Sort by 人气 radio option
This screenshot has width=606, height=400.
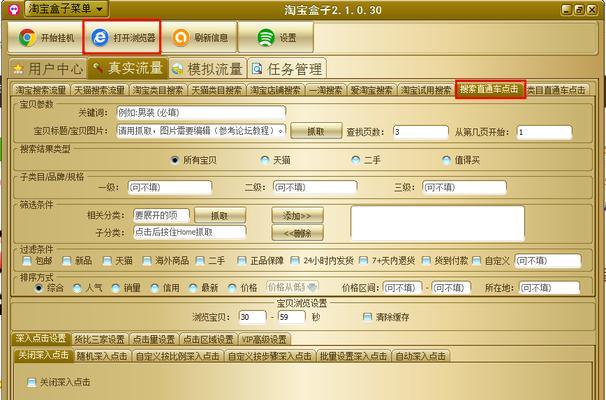(77, 288)
